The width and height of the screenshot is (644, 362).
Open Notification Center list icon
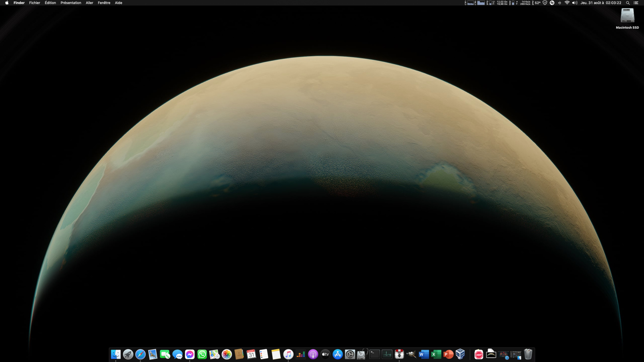point(636,3)
